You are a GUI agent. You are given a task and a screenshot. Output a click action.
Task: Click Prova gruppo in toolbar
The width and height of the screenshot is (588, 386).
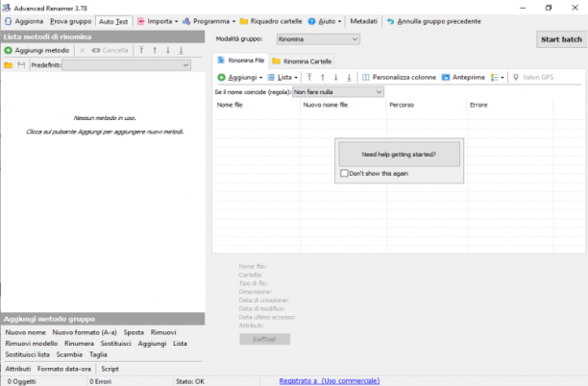pyautogui.click(x=71, y=21)
